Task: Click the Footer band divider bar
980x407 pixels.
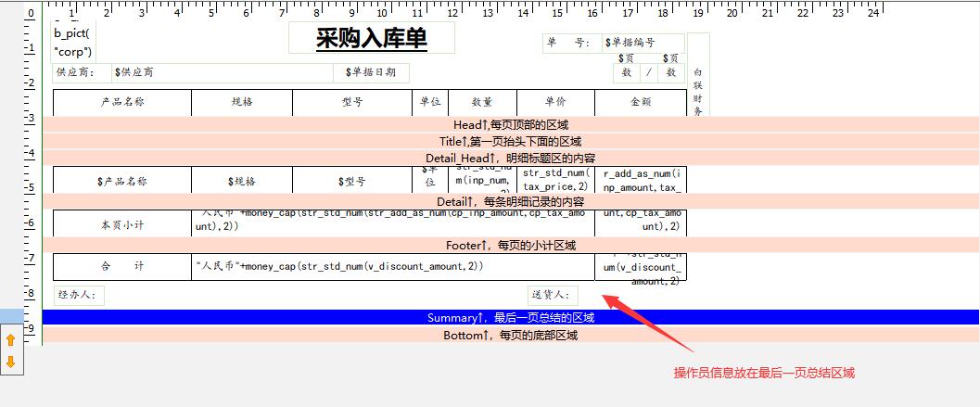Action: [x=510, y=245]
